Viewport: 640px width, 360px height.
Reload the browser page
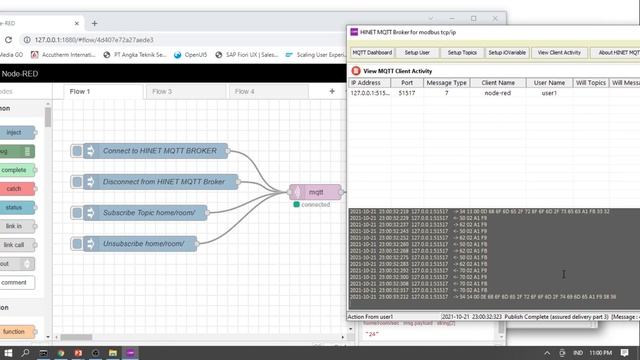(8, 40)
